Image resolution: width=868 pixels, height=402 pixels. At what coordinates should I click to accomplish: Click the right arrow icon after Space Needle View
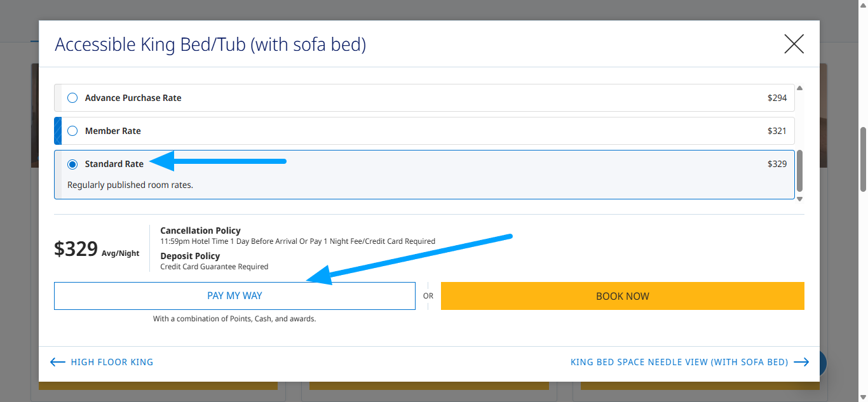pos(802,362)
